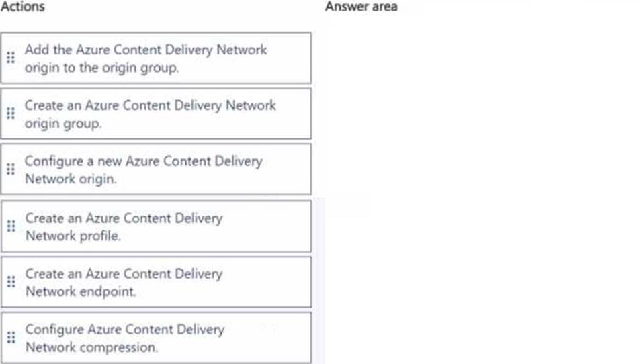Image resolution: width=639 pixels, height=364 pixels.
Task: Click drag handle for Configure new origin action
Action: pyautogui.click(x=10, y=169)
